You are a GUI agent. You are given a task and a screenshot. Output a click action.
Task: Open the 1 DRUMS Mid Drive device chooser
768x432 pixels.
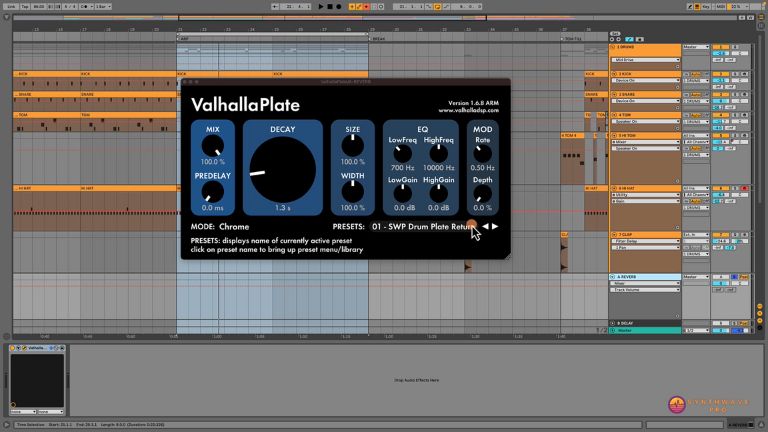coord(646,60)
